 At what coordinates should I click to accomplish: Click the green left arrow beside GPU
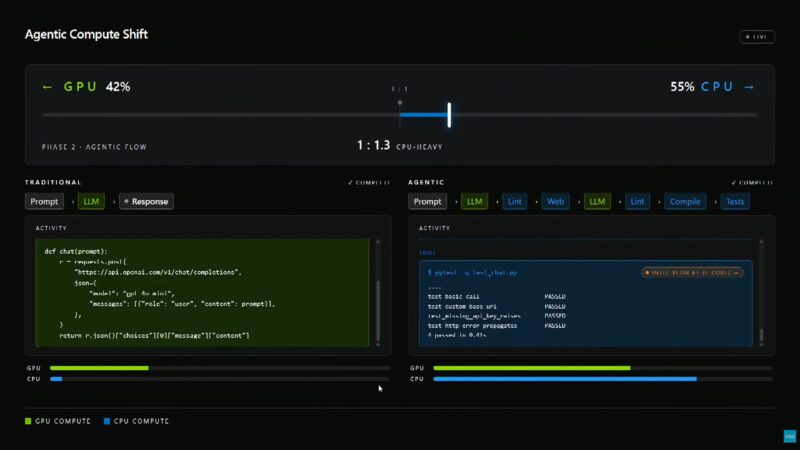click(47, 87)
